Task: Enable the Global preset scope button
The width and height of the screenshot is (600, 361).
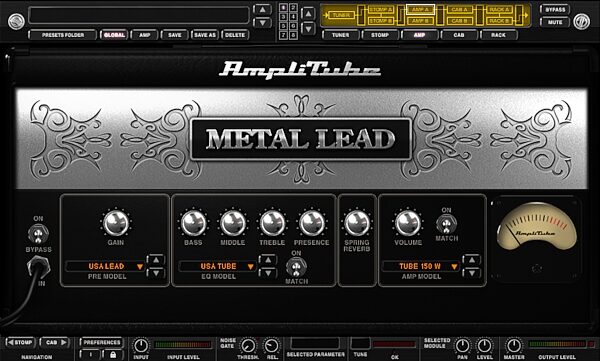Action: [x=114, y=35]
